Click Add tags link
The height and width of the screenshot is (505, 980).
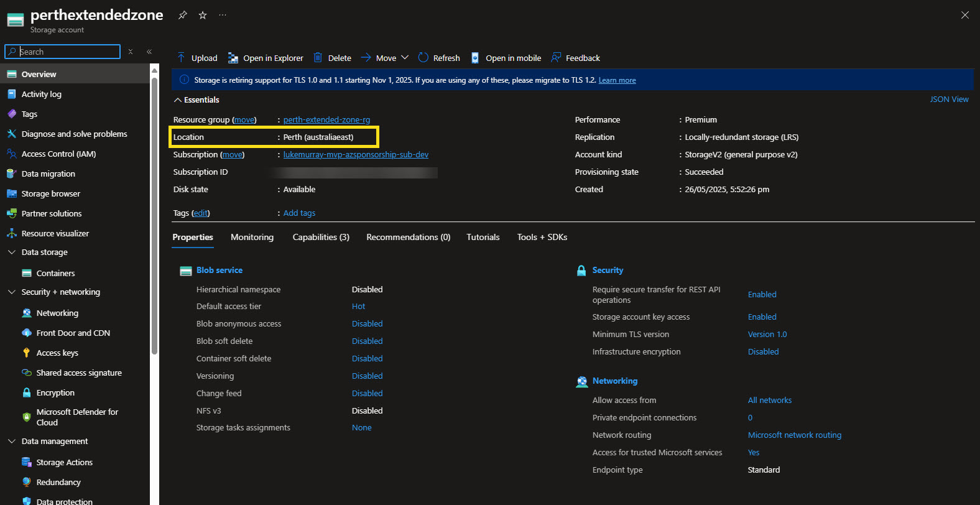pos(299,213)
